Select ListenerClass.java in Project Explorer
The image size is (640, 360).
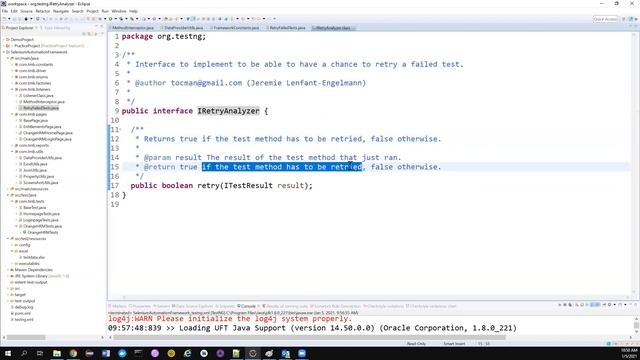point(38,96)
